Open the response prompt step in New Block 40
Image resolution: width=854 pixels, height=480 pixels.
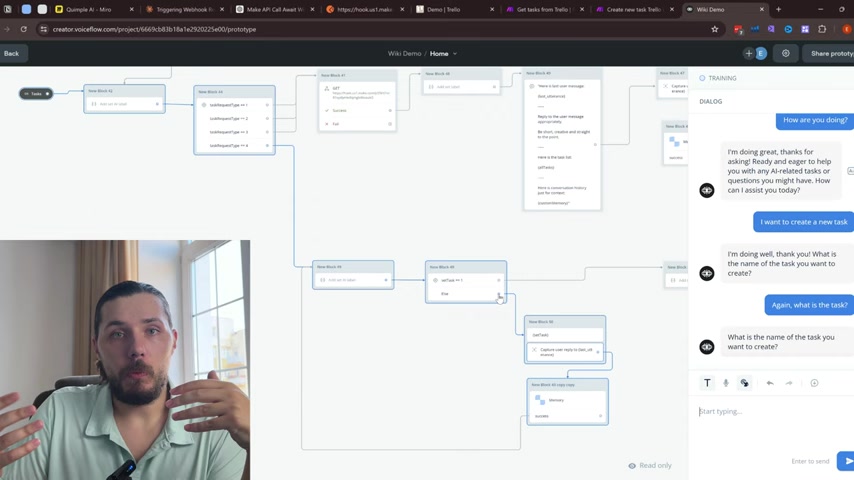pyautogui.click(x=562, y=144)
